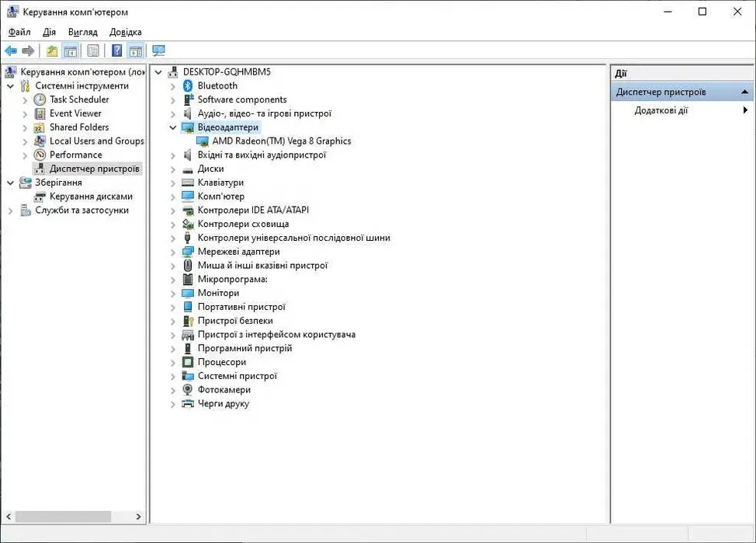Viewport: 756px width, 543px height.
Task: Click the Back arrow toolbar icon
Action: pos(11,50)
